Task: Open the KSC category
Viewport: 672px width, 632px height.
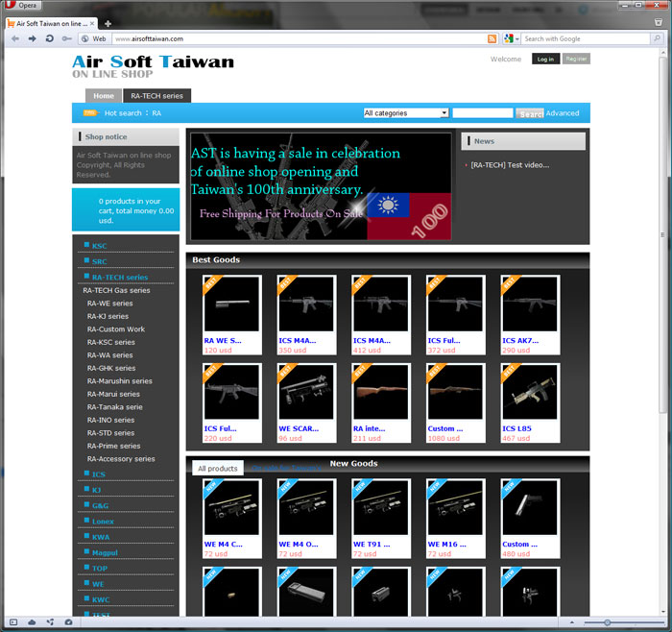Action: (x=100, y=246)
